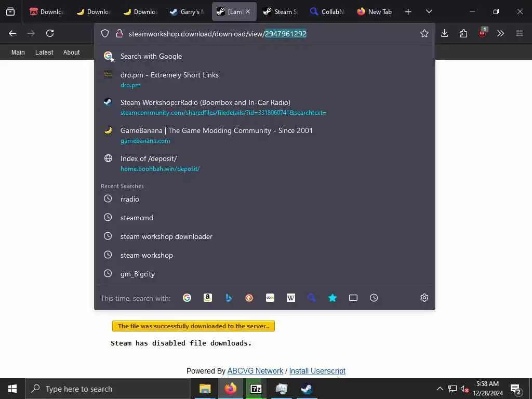Screen dimensions: 532x399
Task: Select recent search steam workshop
Action: point(264,255)
